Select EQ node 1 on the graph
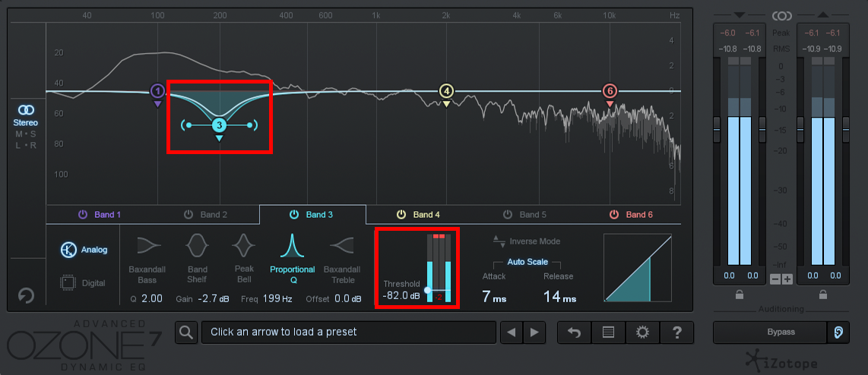 (x=158, y=90)
